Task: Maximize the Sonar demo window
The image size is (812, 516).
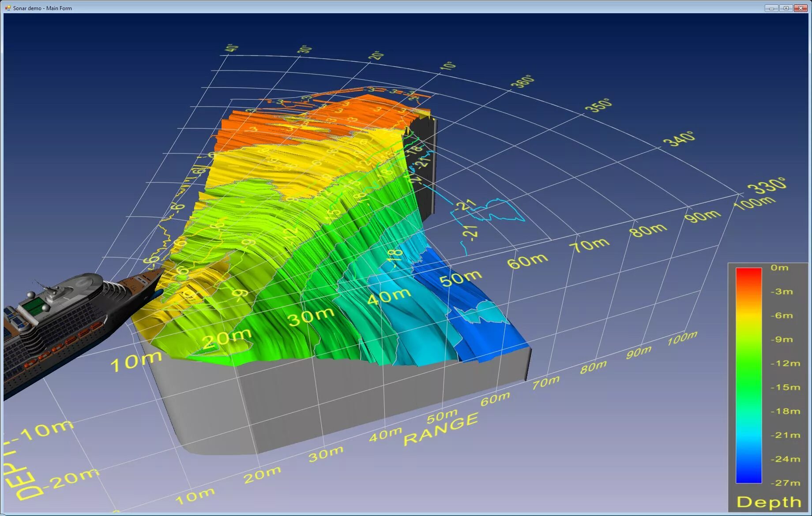Action: click(786, 8)
